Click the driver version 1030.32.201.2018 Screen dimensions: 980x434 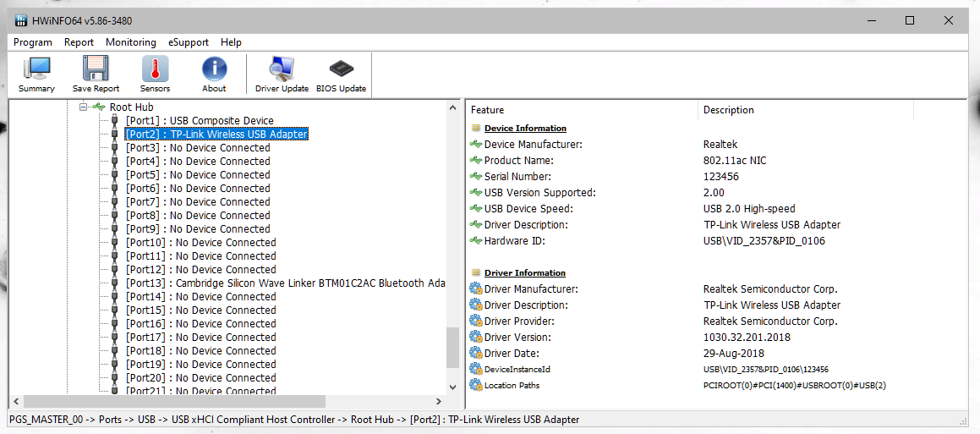point(747,337)
